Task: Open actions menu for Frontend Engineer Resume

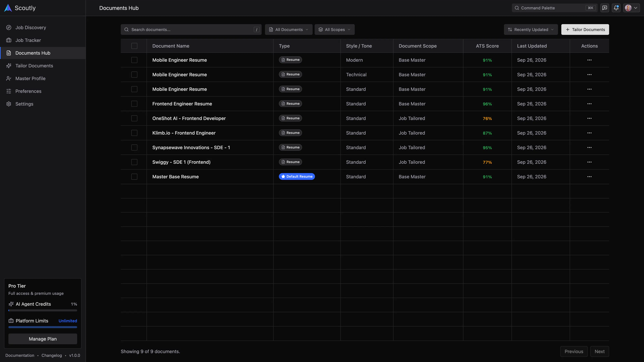Action: [x=589, y=104]
